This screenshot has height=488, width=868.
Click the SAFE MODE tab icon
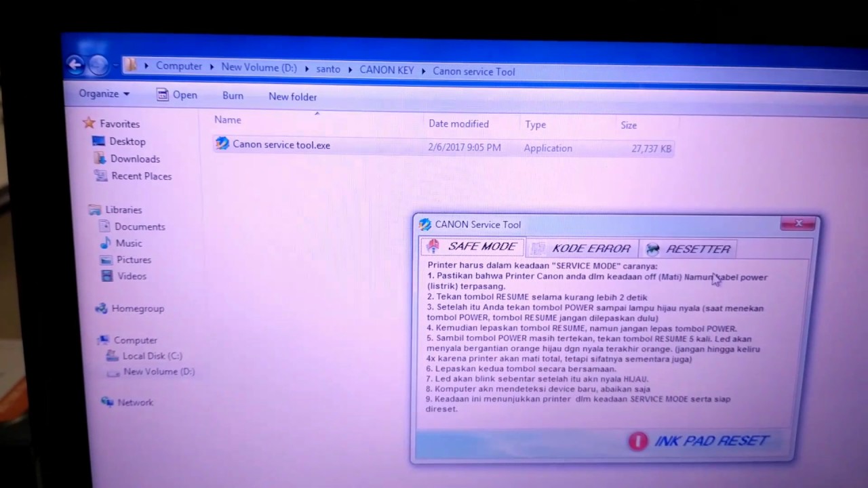point(433,246)
